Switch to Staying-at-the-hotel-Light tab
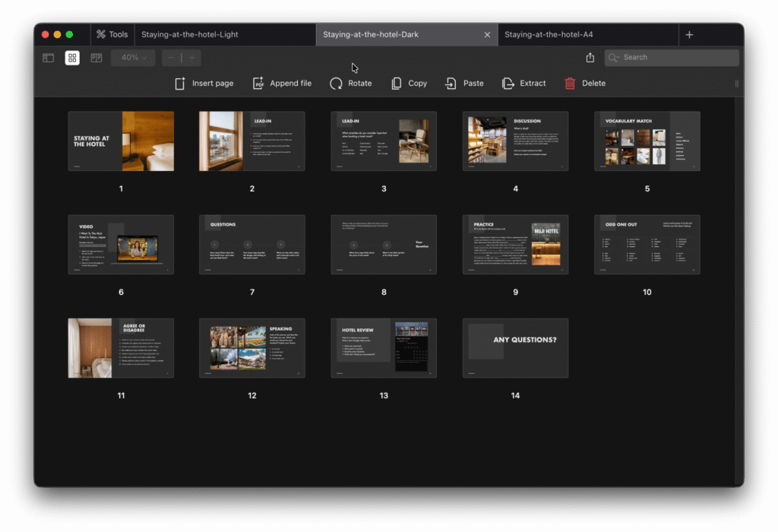Viewport: 778px width, 532px height. pos(190,34)
